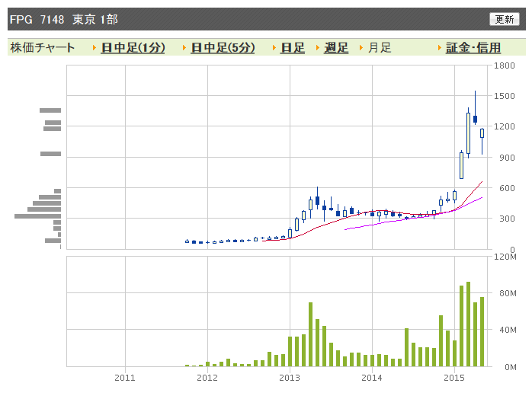Click the 2011 x-axis year label
This screenshot has width=532, height=396.
125,378
